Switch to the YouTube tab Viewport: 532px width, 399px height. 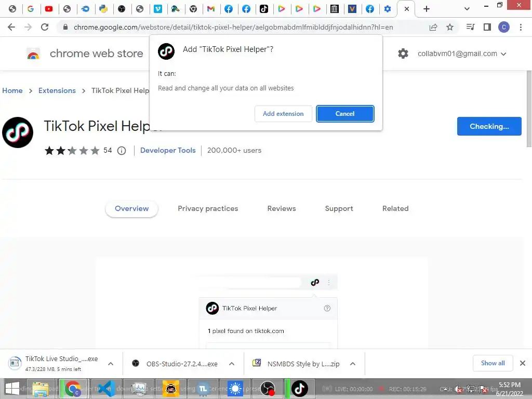click(49, 9)
